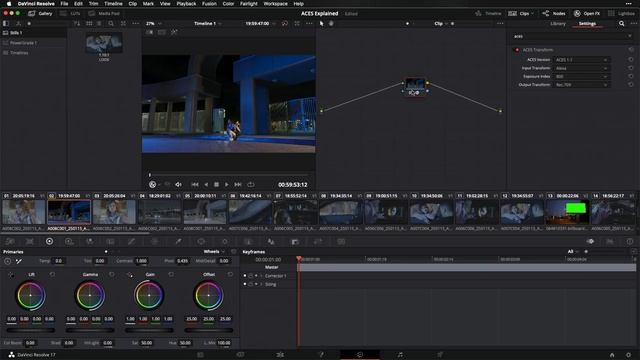Select the corrector node in node graph
This screenshot has width=640, height=360.
[x=415, y=87]
